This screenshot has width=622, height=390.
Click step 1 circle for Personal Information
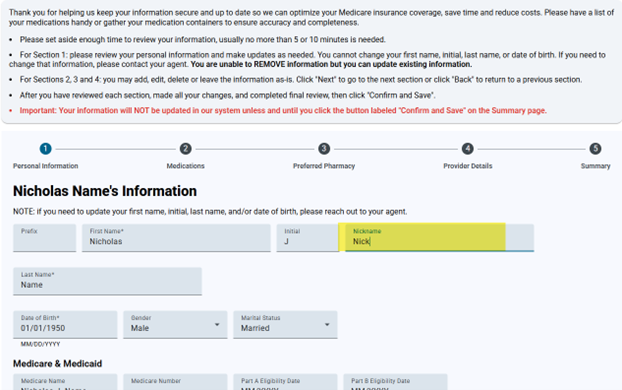tap(45, 149)
